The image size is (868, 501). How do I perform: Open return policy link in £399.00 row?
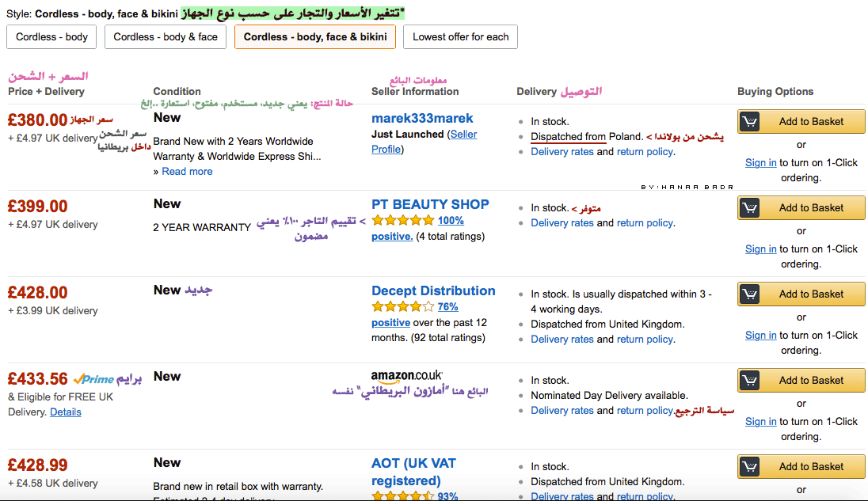645,223
